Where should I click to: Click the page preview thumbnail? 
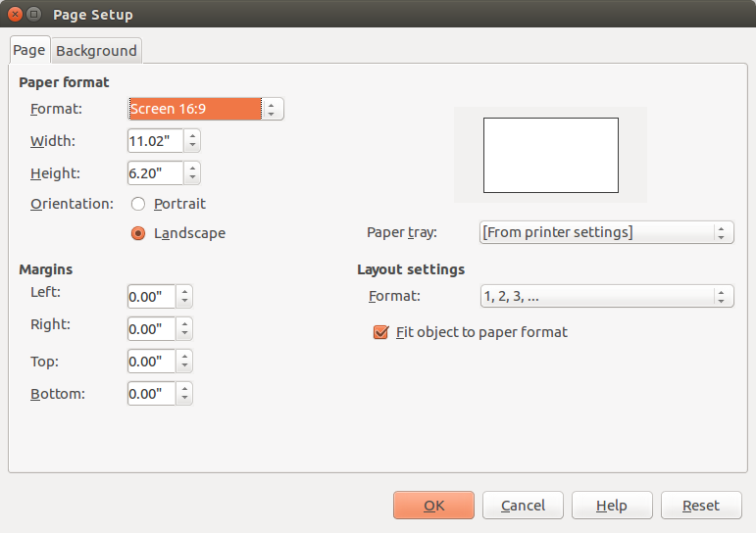point(550,155)
